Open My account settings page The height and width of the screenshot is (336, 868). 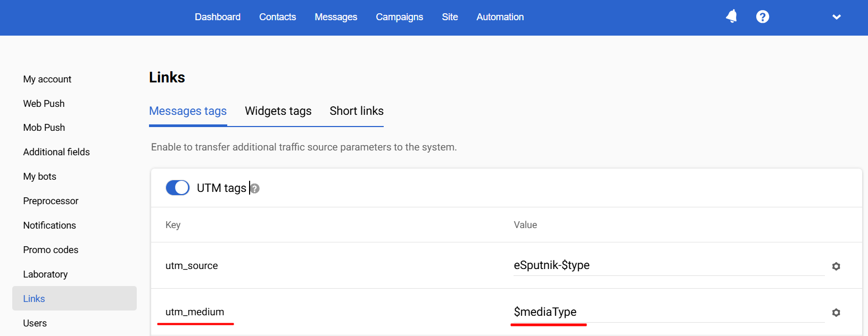pos(47,79)
